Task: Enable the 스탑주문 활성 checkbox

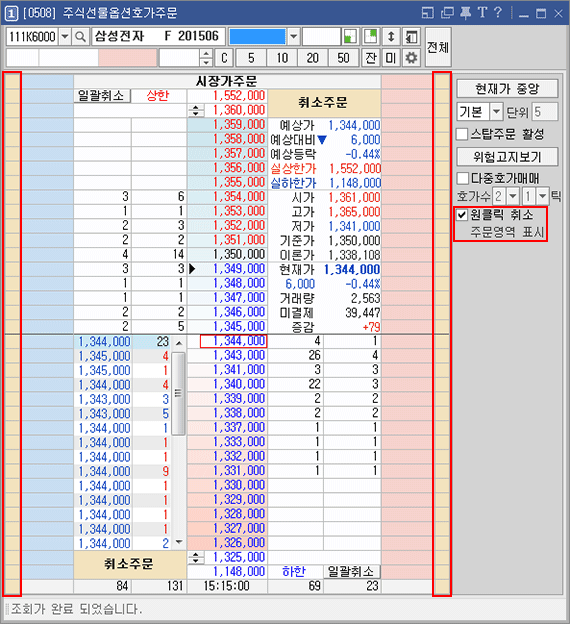Action: 462,134
